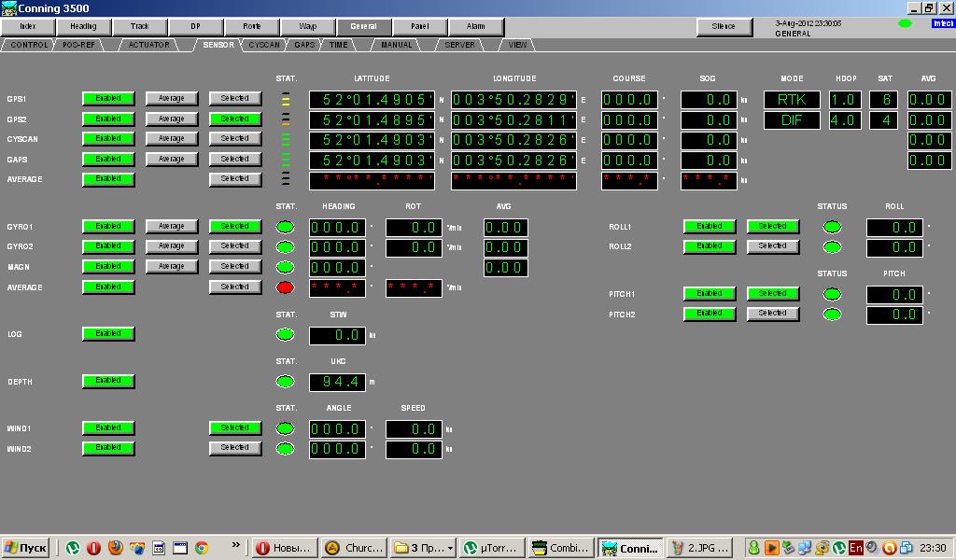Expand the hidden quick launch chevron
956x560 pixels.
tap(236, 547)
